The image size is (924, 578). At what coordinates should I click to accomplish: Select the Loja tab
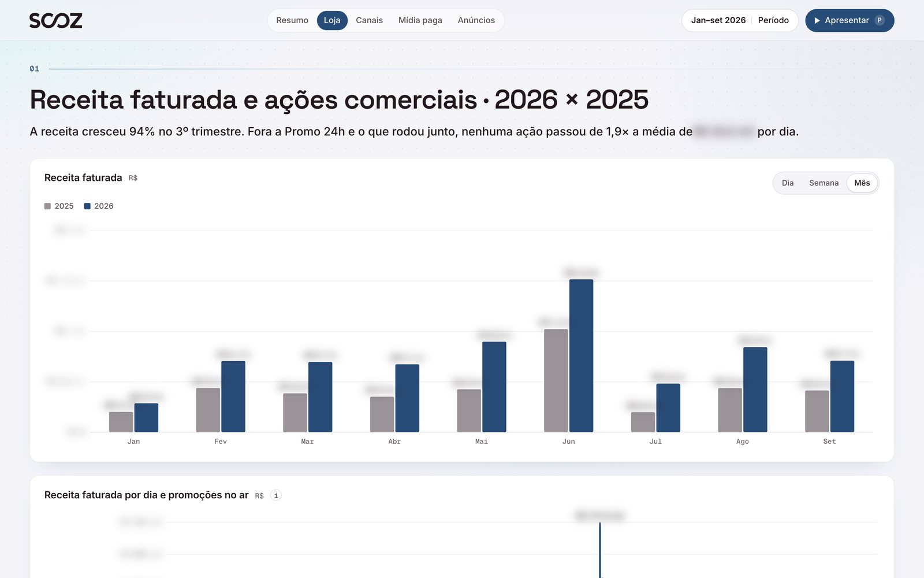[332, 20]
